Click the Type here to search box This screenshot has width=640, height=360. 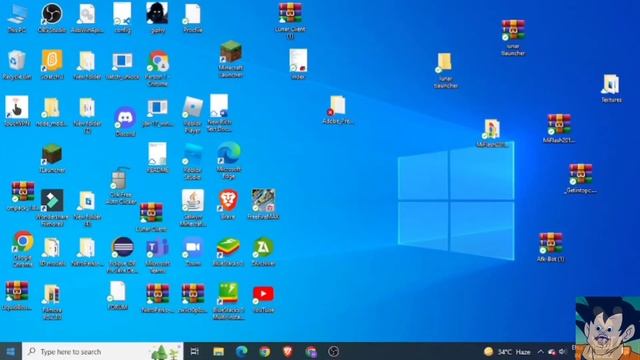103,351
